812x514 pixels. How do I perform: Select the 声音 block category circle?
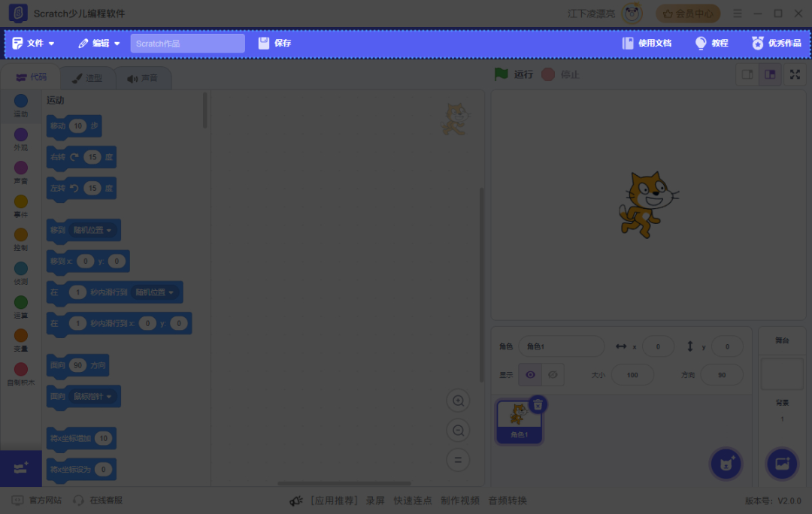[21, 168]
